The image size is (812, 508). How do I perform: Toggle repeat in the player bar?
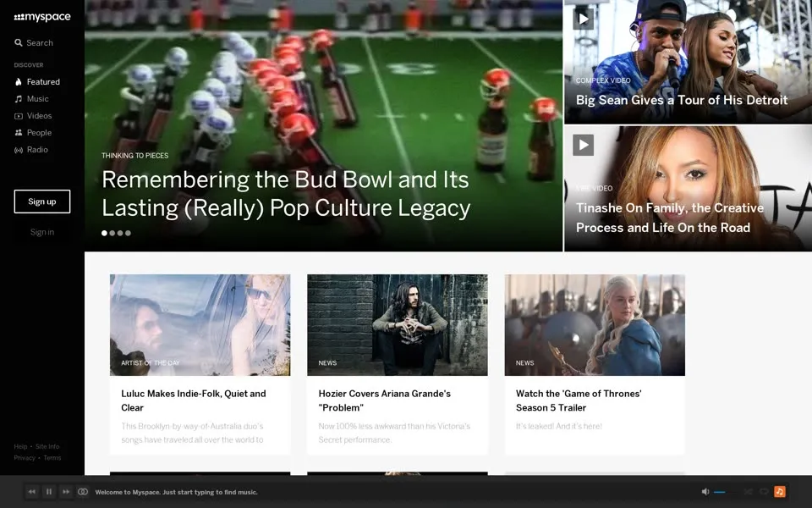point(763,492)
